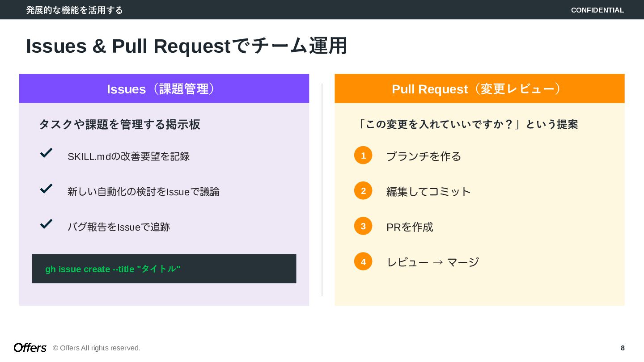Click the slide title Issues & Pull Request
The image size is (644, 362).
pos(186,46)
